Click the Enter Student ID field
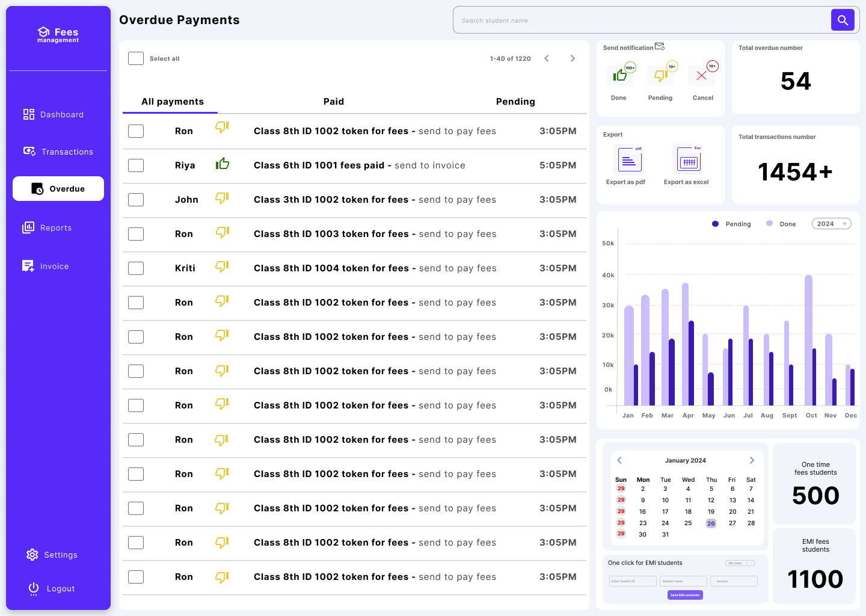This screenshot has width=866, height=616. (x=633, y=581)
